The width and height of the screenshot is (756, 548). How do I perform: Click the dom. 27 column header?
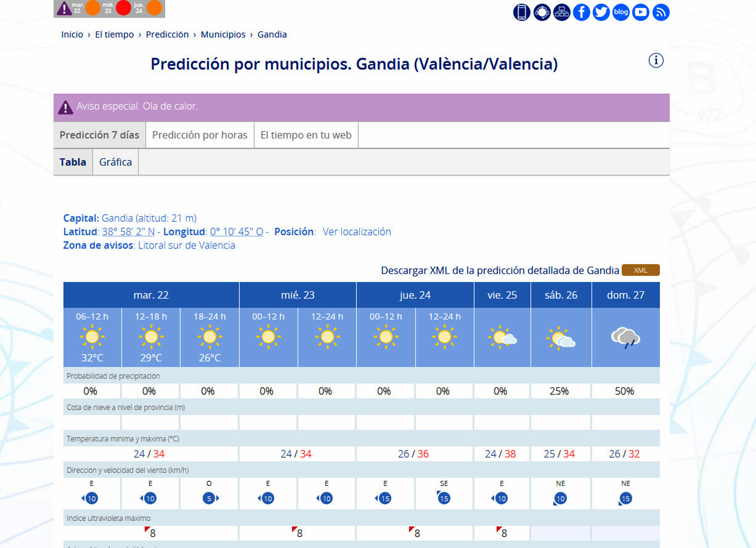point(625,295)
